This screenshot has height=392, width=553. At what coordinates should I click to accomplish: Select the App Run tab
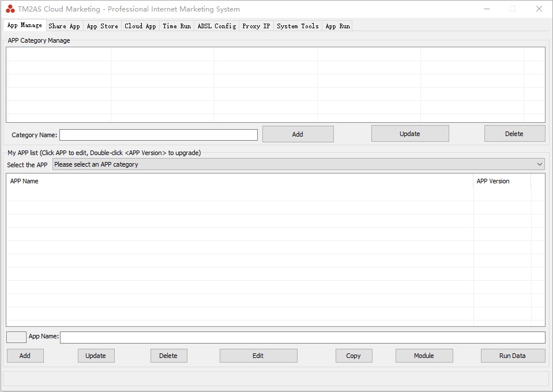coord(337,26)
